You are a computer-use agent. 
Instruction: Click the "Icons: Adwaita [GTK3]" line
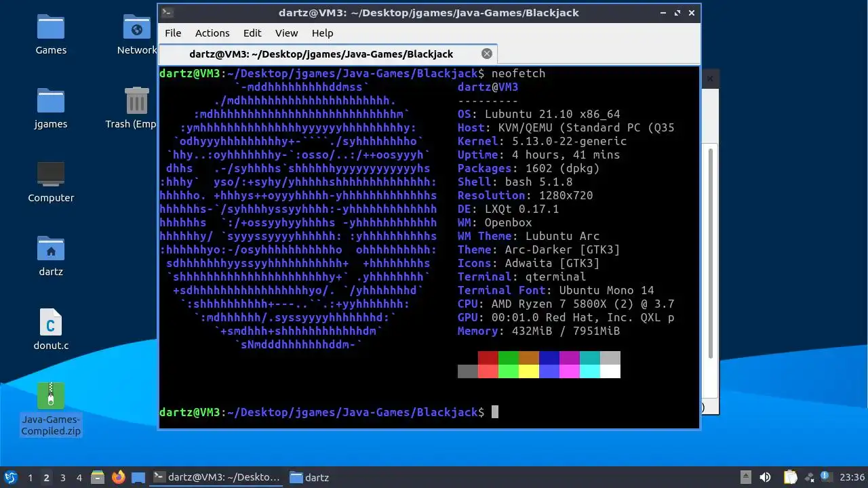click(529, 263)
